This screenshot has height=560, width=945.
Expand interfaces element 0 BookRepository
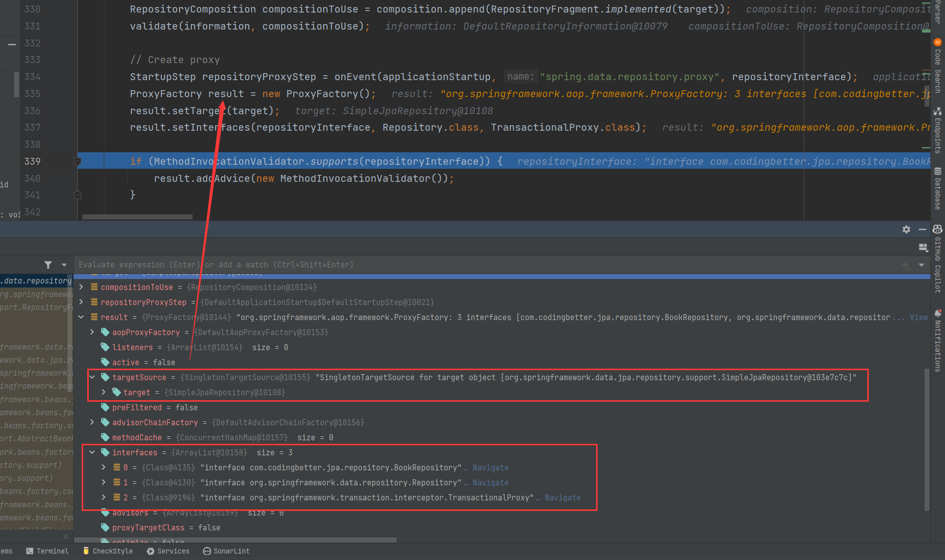(x=104, y=467)
